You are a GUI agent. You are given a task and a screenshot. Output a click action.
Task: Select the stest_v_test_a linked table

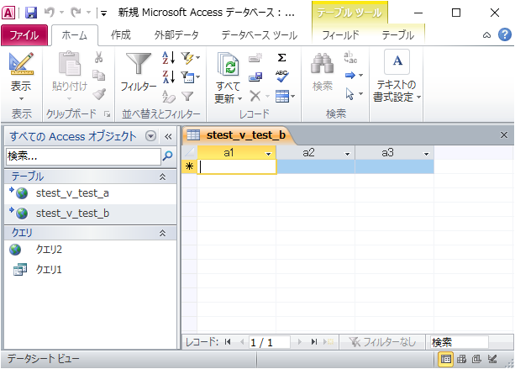90,193
